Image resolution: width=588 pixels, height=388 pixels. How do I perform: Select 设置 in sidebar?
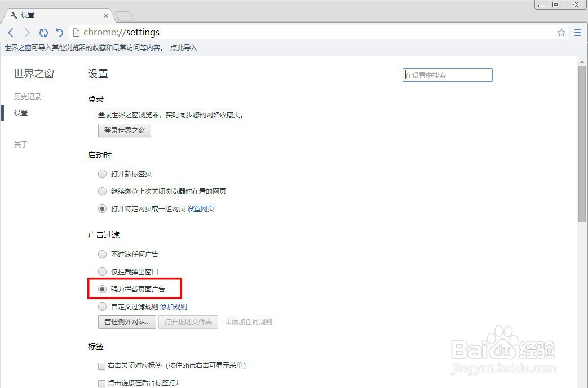point(21,113)
